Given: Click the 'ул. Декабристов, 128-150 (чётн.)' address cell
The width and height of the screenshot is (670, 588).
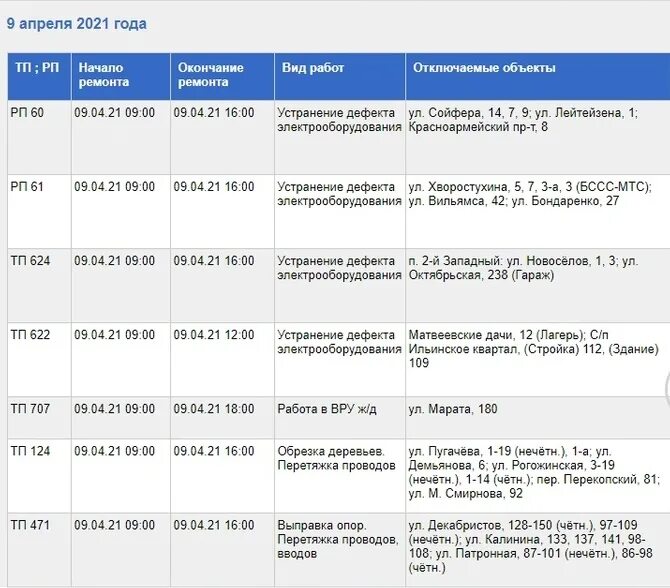Looking at the screenshot, I should [x=538, y=550].
